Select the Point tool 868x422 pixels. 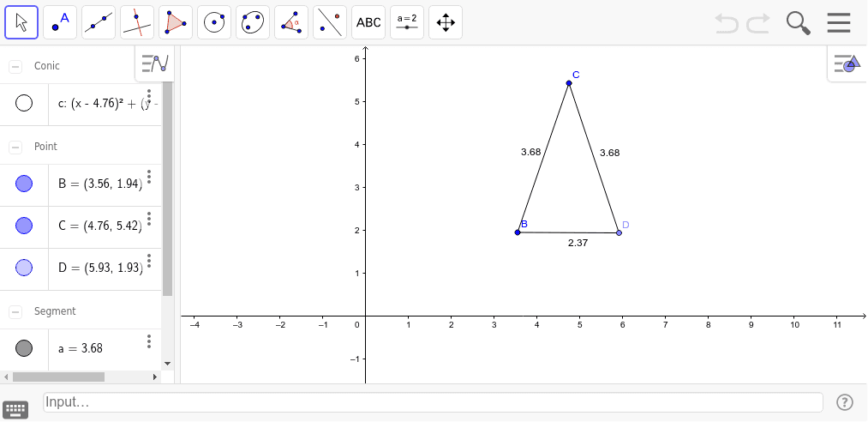(x=60, y=22)
